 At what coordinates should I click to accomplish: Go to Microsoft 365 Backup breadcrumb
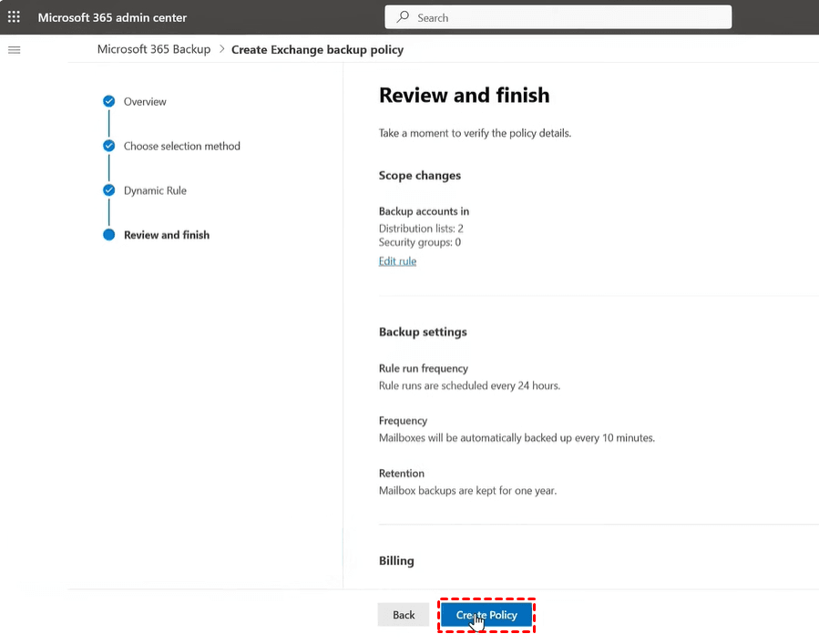[154, 49]
